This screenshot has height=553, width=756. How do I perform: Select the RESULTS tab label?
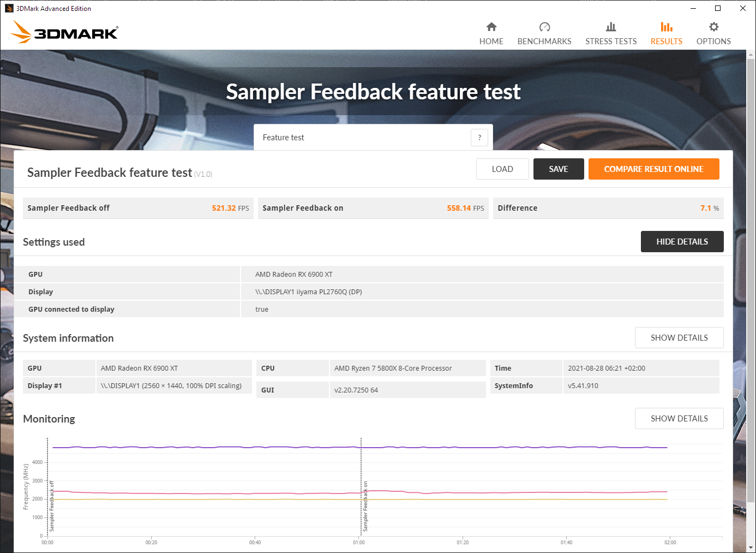tap(667, 41)
